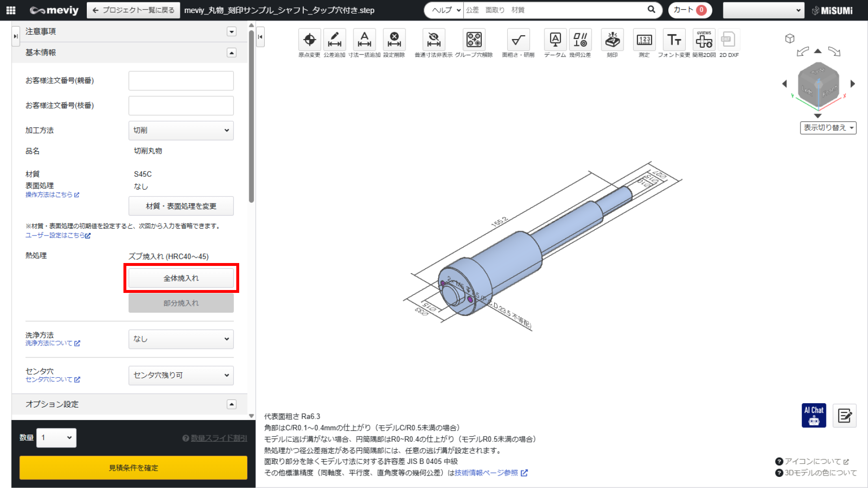Click the 寸法一括追加 dimension batch icon
Image resolution: width=868 pixels, height=488 pixels.
365,40
